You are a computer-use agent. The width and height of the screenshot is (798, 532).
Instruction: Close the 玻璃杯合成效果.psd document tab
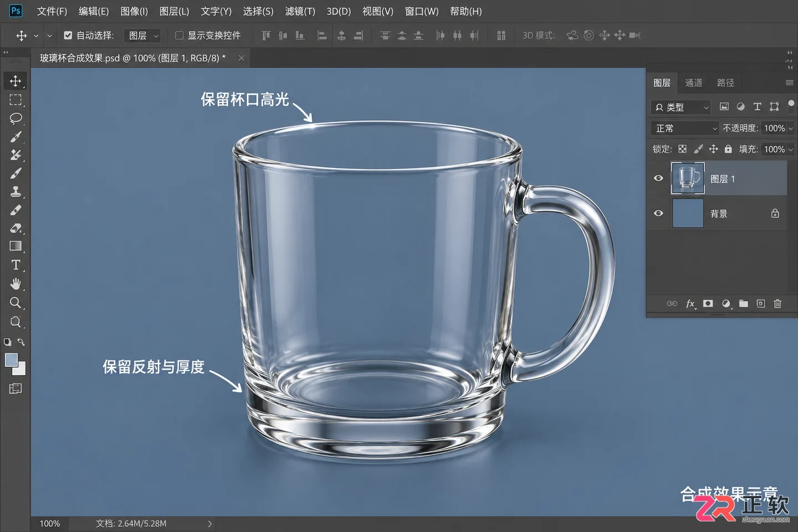click(241, 58)
